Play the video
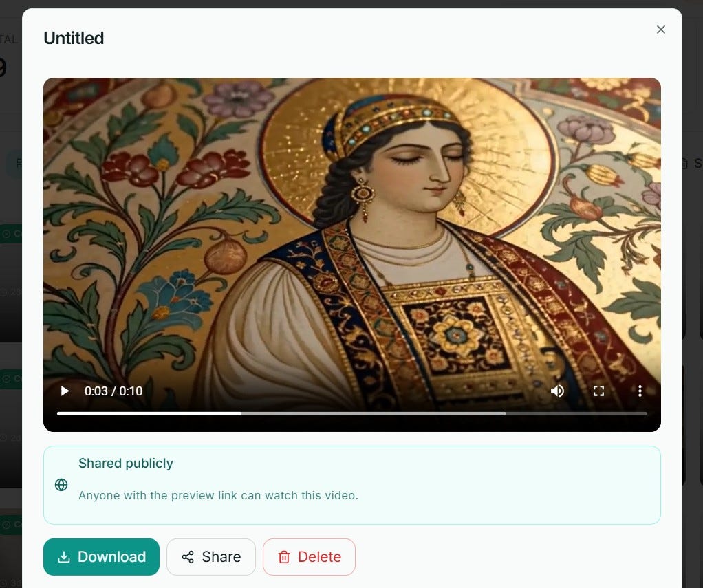The width and height of the screenshot is (703, 588). pos(65,391)
